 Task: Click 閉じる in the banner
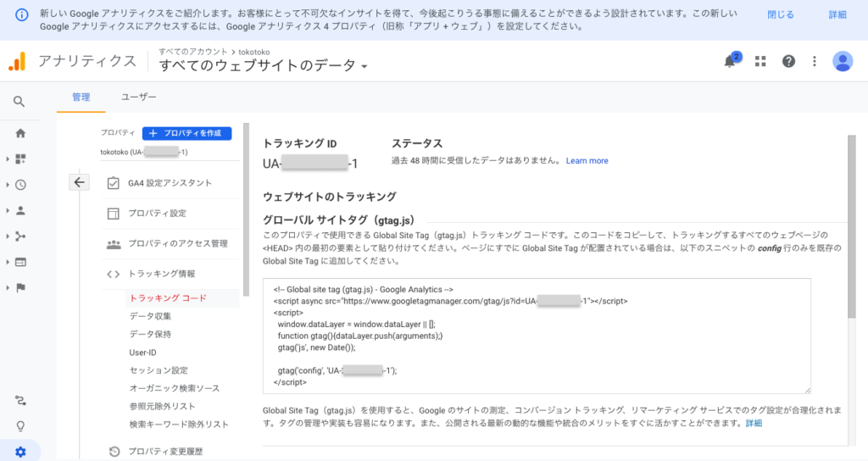pos(781,15)
